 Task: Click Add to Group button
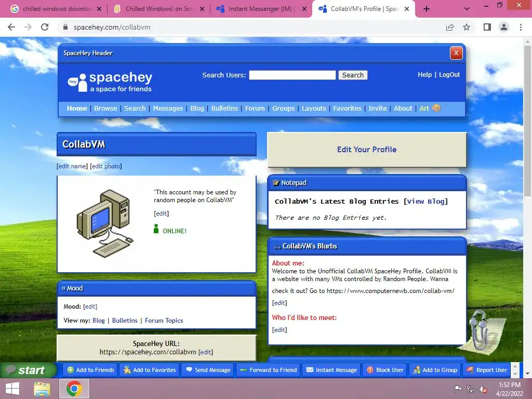point(435,370)
